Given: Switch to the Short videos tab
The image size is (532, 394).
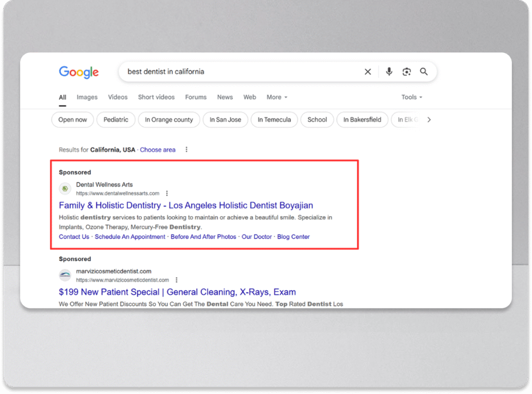Looking at the screenshot, I should point(156,97).
